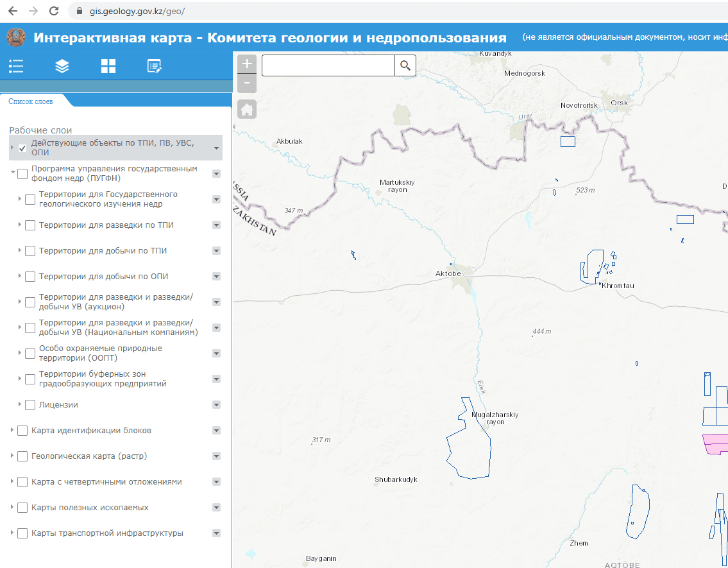Open options for Карта идентификации блоков
The width and height of the screenshot is (728, 568).
pos(216,431)
